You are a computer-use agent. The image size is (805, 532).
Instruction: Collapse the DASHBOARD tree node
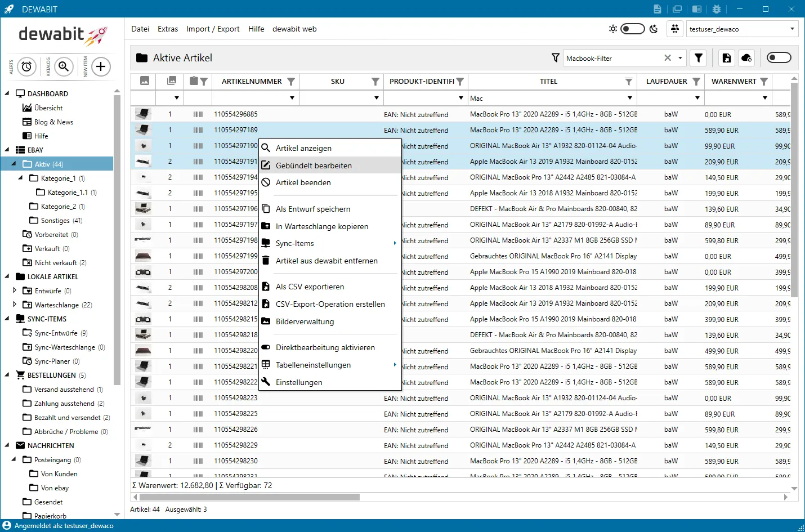[7, 93]
